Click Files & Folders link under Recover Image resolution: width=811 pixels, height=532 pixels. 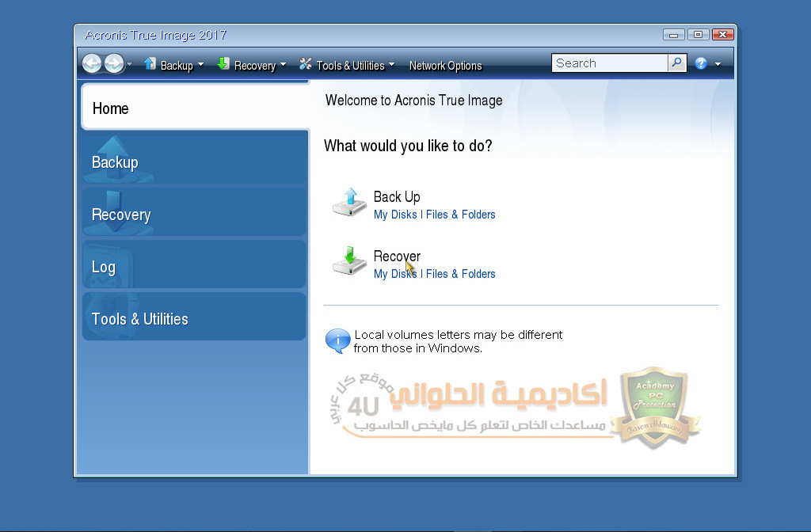coord(460,274)
